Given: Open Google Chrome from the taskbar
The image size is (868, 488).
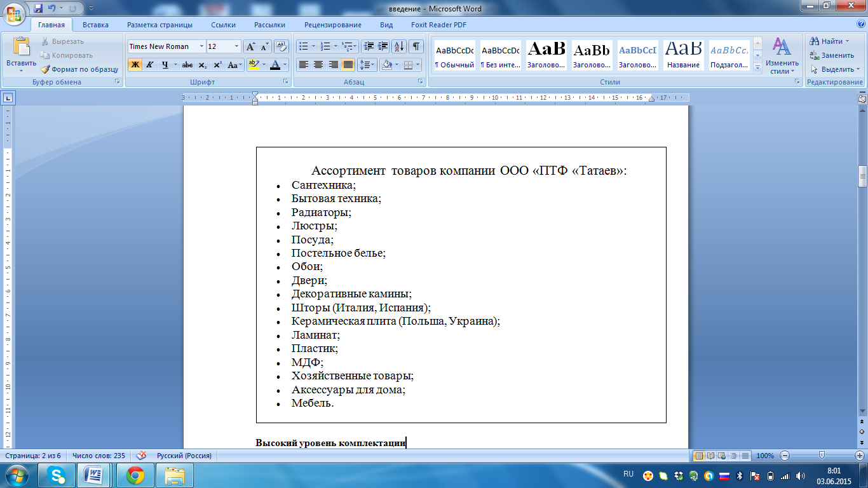Looking at the screenshot, I should coord(135,475).
